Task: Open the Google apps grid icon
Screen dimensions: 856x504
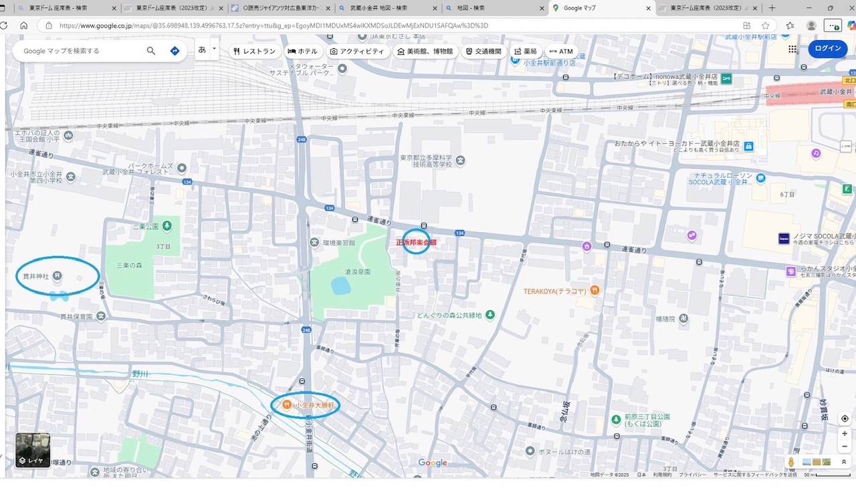Action: click(x=792, y=49)
